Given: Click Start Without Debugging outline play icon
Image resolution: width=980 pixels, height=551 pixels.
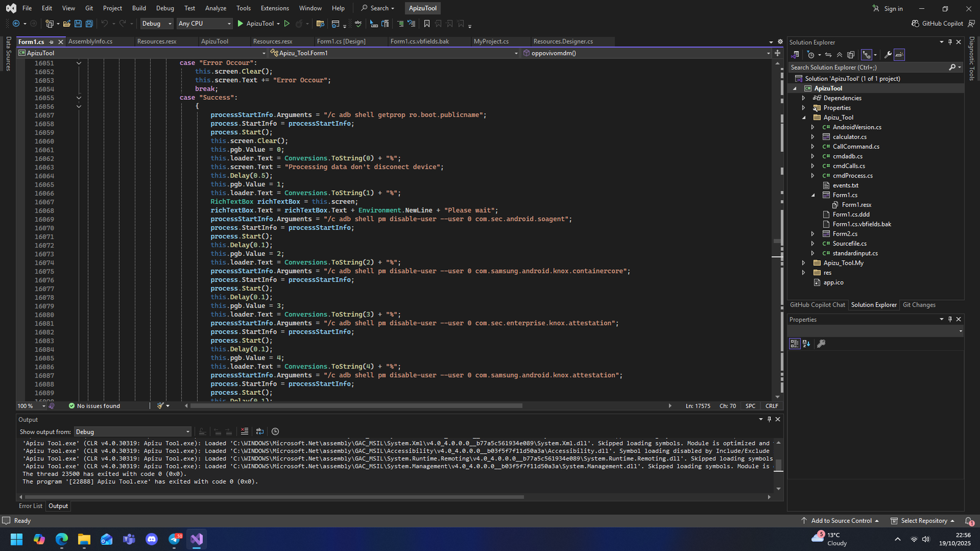Looking at the screenshot, I should tap(287, 24).
